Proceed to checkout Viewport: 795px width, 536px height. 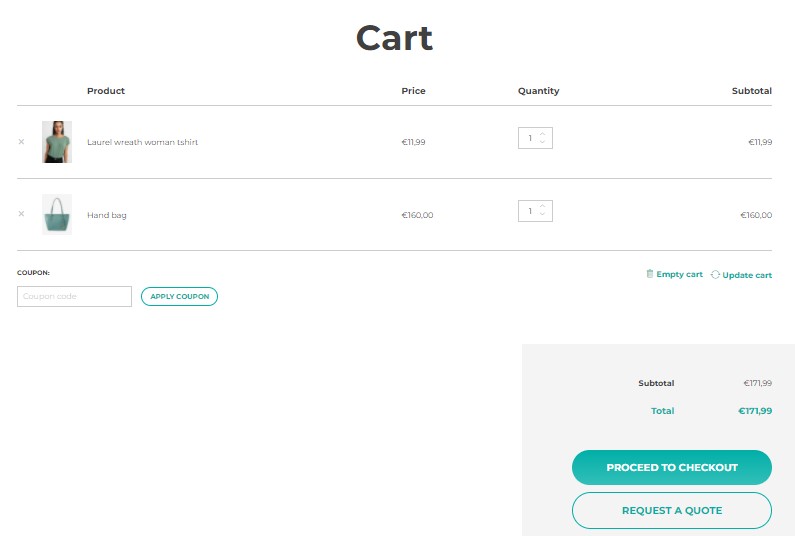(671, 467)
